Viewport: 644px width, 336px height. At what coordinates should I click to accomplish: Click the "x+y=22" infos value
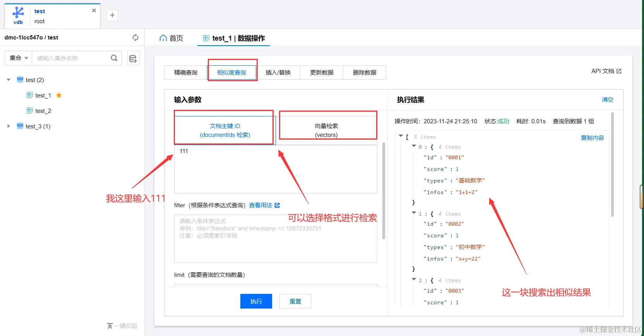(x=468, y=259)
